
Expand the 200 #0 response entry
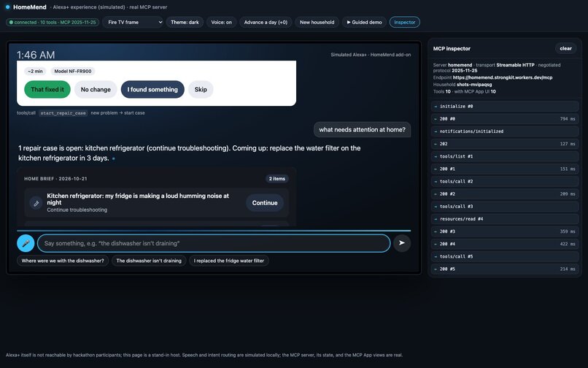tap(505, 119)
